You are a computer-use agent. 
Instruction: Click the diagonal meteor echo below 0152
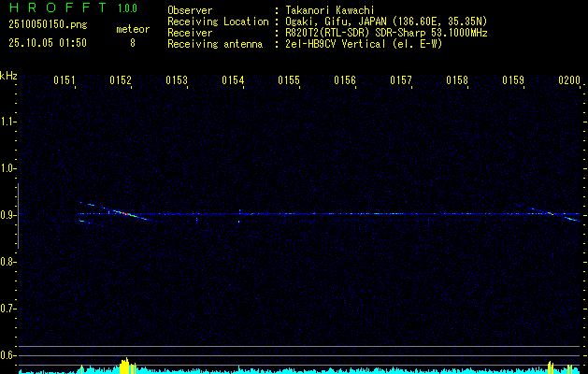point(124,214)
